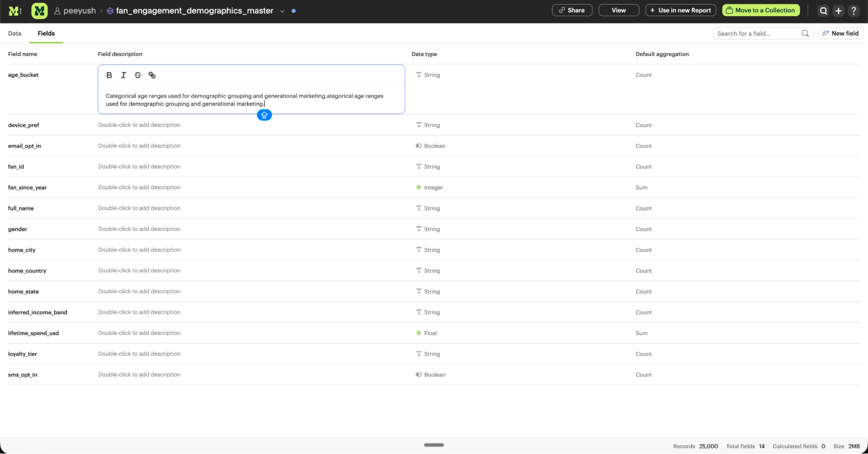Click the blue AI suggestion icon below the description
Image resolution: width=868 pixels, height=454 pixels.
tap(264, 115)
